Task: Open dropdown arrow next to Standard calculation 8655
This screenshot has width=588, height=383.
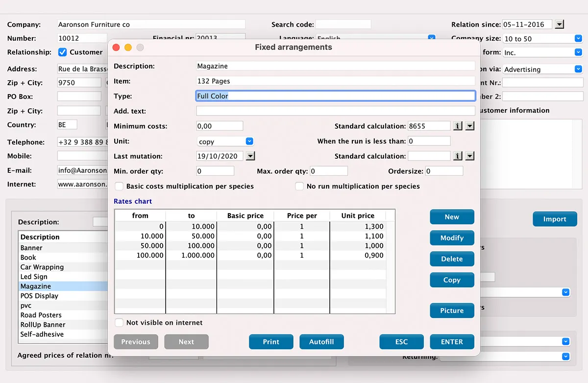Action: (x=469, y=126)
